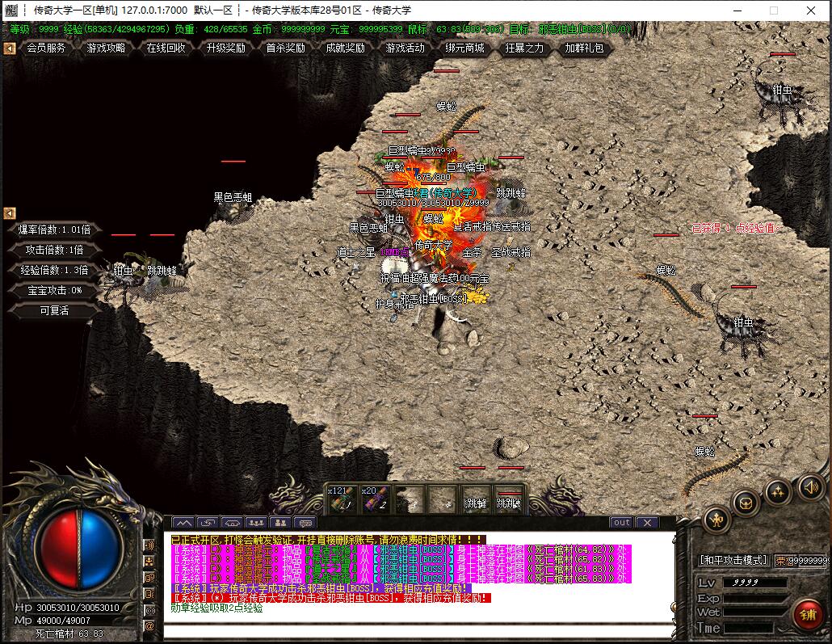832x644 pixels.
Task: Click the chat input field
Action: pyautogui.click(x=419, y=631)
